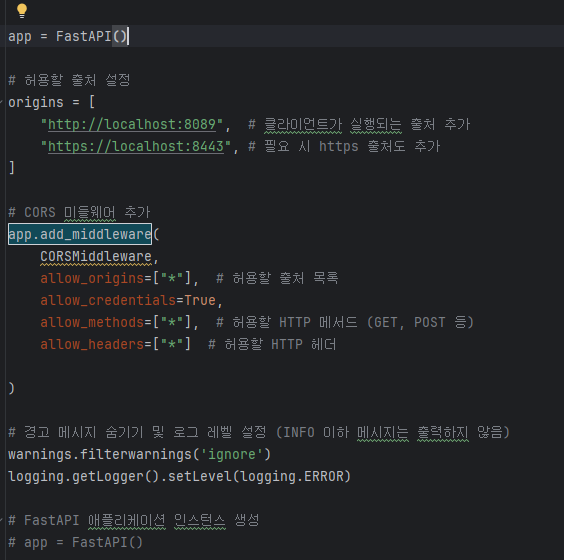Click the allow_credentials parameter name
This screenshot has width=564, height=560.
[x=108, y=301]
